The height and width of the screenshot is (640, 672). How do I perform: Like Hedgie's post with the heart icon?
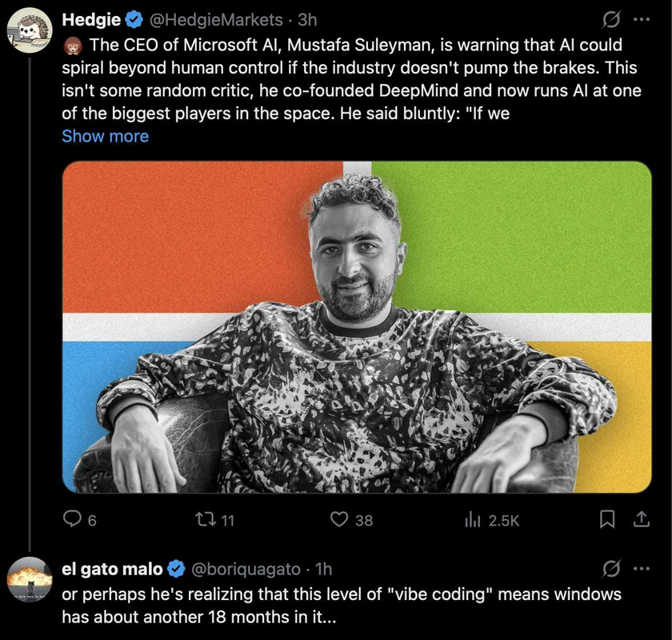click(x=340, y=520)
